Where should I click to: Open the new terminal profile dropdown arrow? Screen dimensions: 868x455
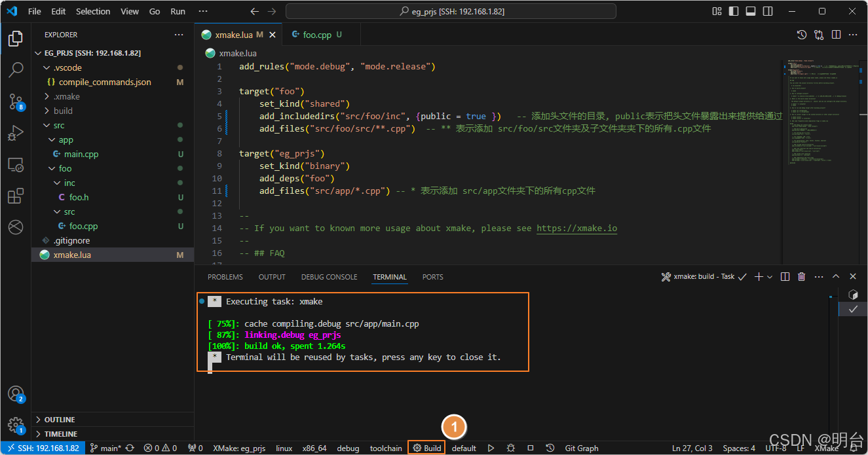pos(770,277)
